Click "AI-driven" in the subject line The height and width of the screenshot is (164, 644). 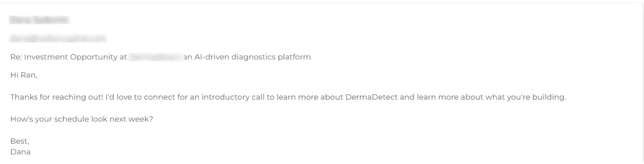212,57
